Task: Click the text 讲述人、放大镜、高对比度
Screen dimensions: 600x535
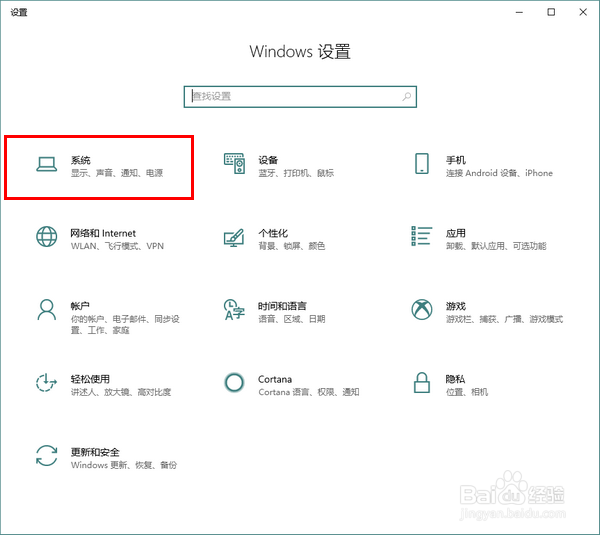Action: [x=121, y=392]
